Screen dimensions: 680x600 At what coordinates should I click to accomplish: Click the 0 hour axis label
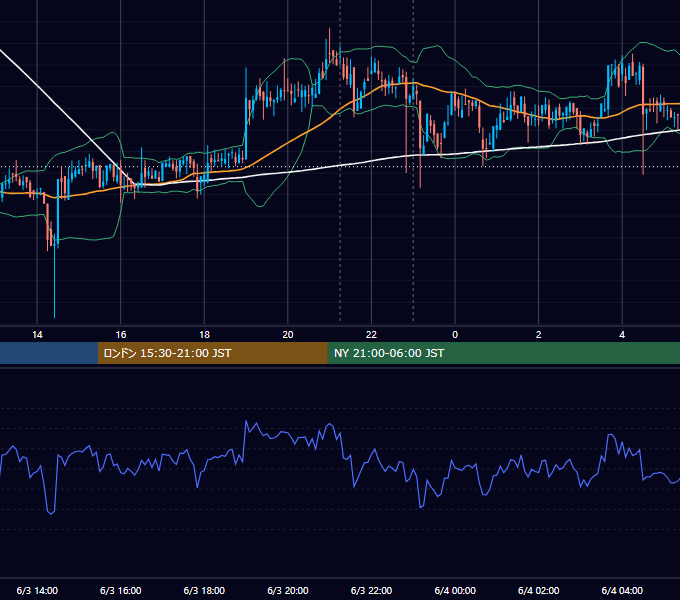(455, 335)
